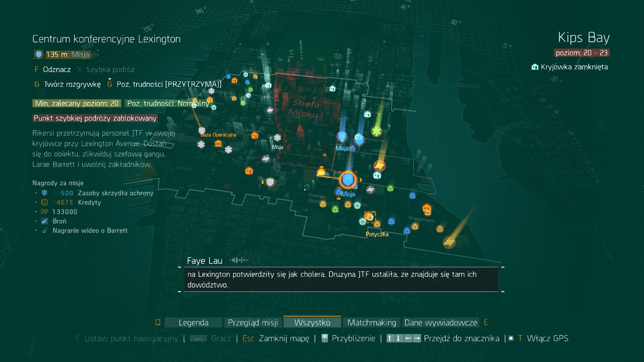Screen dimensions: 644x362
Task: Select the white asterisk marker above gray Misja label
Action: (x=277, y=137)
